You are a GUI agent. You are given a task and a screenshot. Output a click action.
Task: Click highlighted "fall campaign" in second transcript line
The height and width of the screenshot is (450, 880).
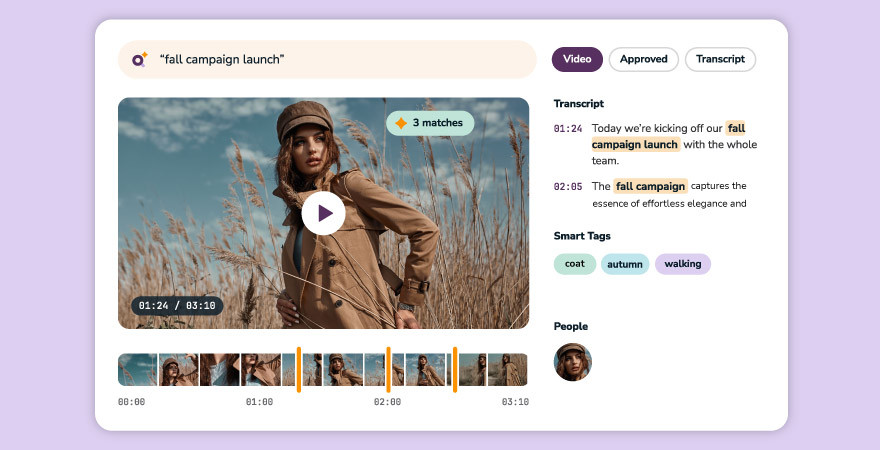(650, 186)
